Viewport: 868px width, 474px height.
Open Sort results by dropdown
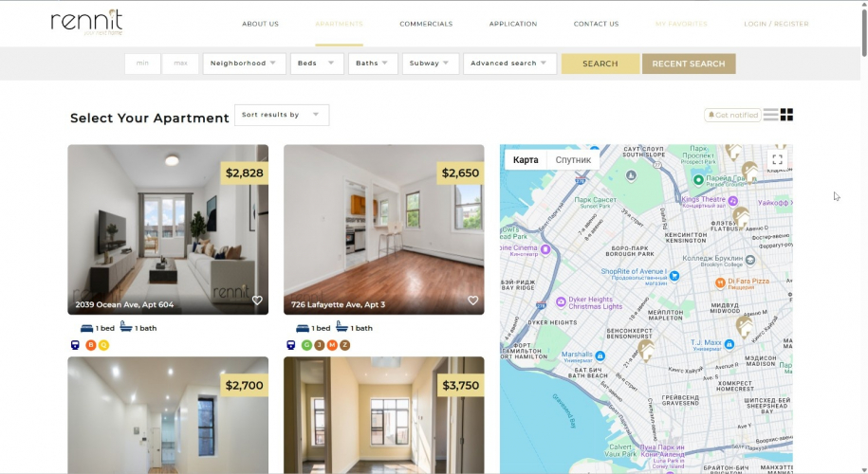coord(282,115)
